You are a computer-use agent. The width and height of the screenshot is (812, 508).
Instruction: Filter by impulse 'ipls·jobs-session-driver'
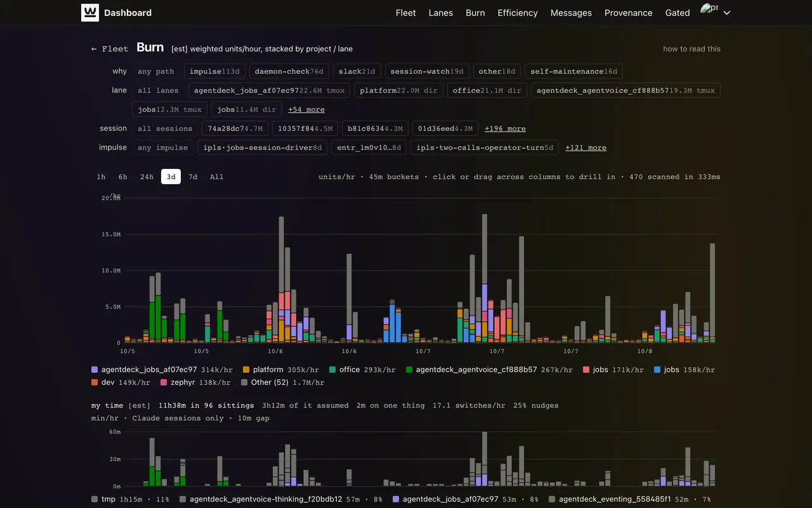(263, 147)
